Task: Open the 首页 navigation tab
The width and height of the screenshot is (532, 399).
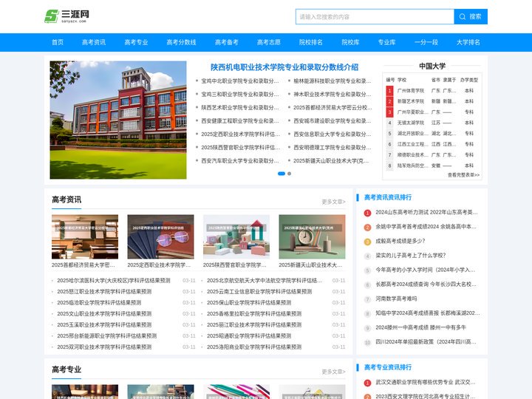Action: point(58,42)
